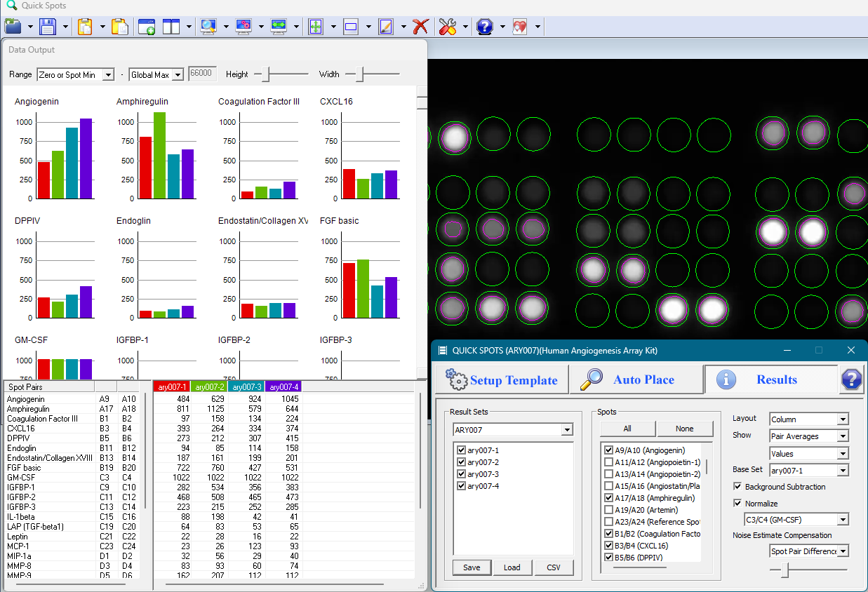The height and width of the screenshot is (592, 868).
Task: Expand the save icon dropdown arrow
Action: (x=66, y=27)
